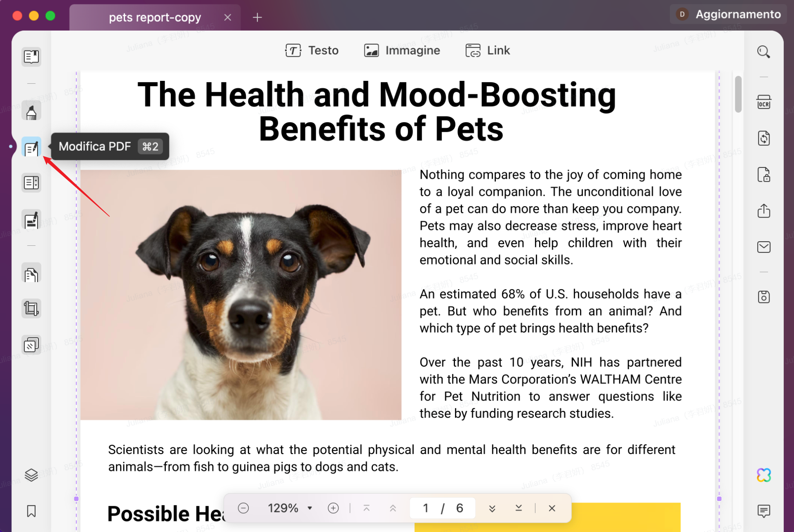Send file via email icon
The width and height of the screenshot is (794, 532).
(764, 247)
